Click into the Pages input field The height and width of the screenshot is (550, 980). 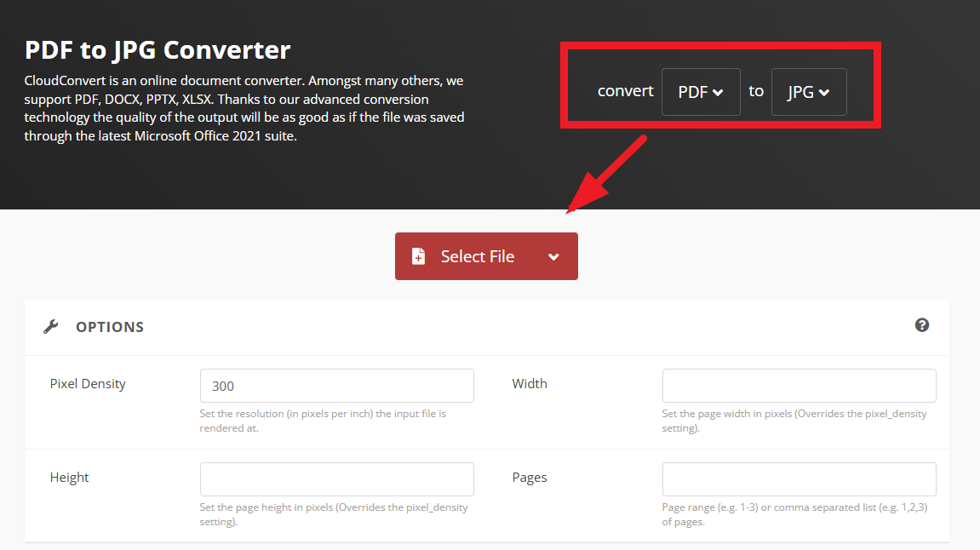click(799, 479)
